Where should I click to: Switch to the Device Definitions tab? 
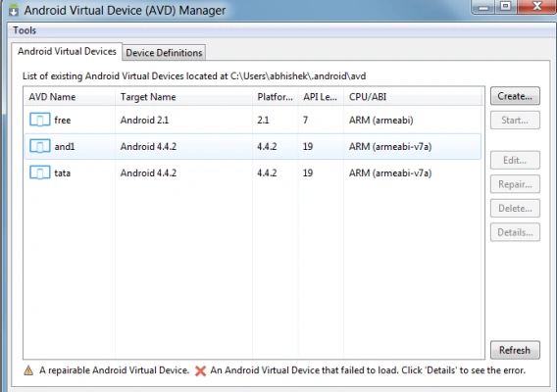[164, 53]
